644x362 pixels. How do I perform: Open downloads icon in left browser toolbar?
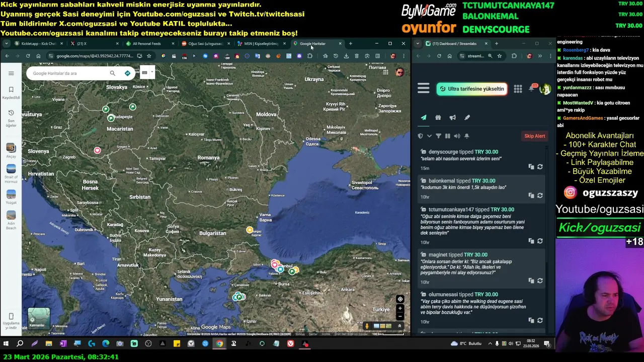[x=346, y=56]
